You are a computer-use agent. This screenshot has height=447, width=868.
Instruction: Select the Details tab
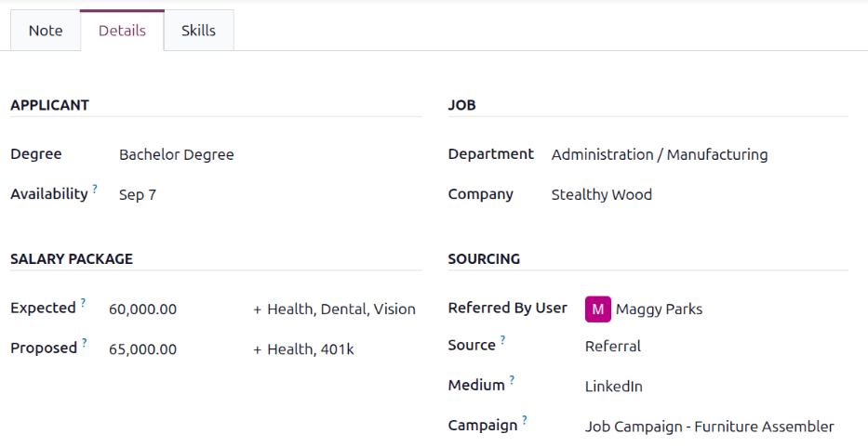tap(122, 31)
